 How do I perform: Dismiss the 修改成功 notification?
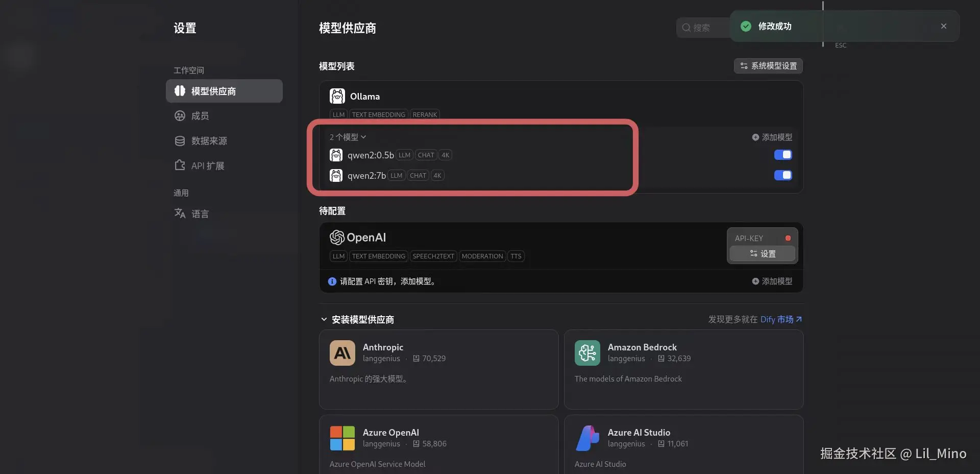(x=944, y=26)
